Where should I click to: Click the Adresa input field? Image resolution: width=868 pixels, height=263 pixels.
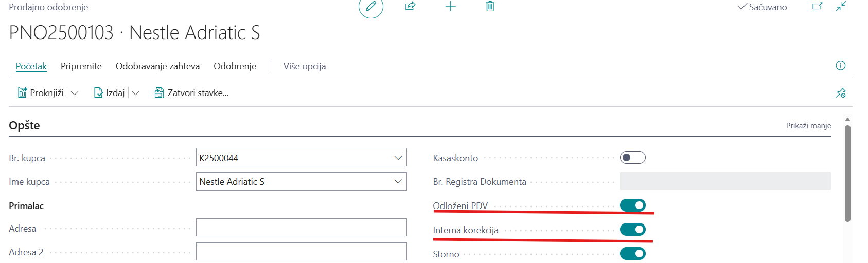click(301, 228)
